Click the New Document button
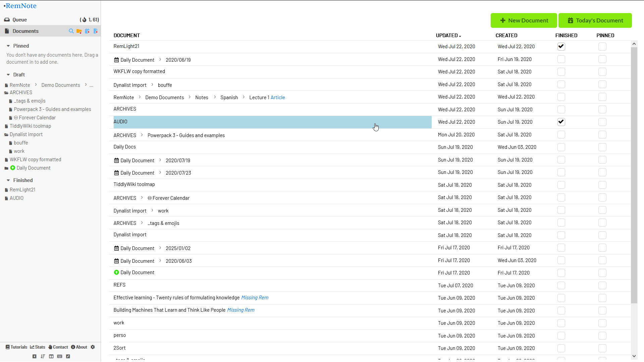 tap(524, 20)
